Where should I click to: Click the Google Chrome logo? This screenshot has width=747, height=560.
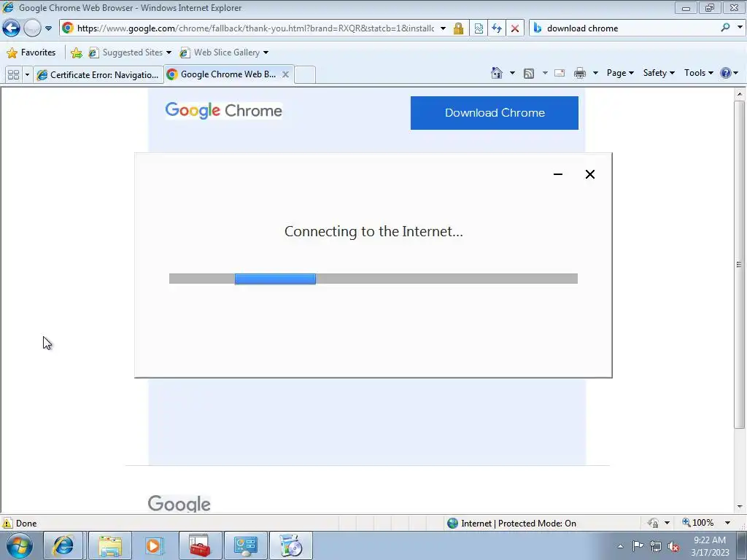[x=223, y=111]
